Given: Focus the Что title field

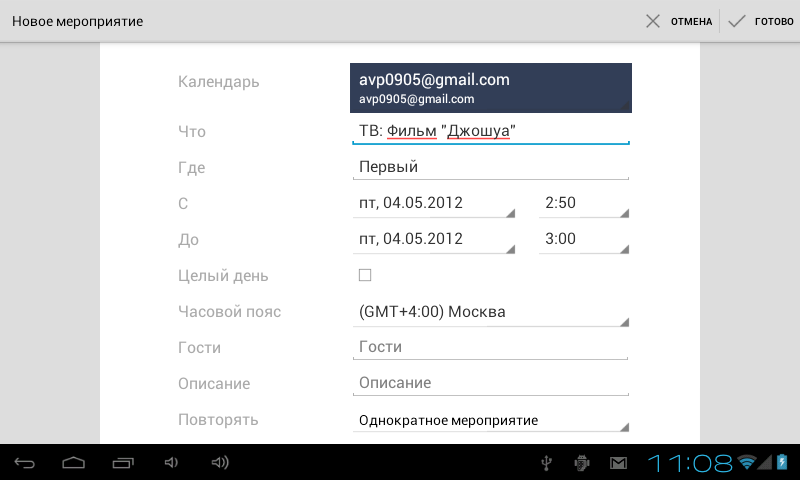Looking at the screenshot, I should [491, 131].
